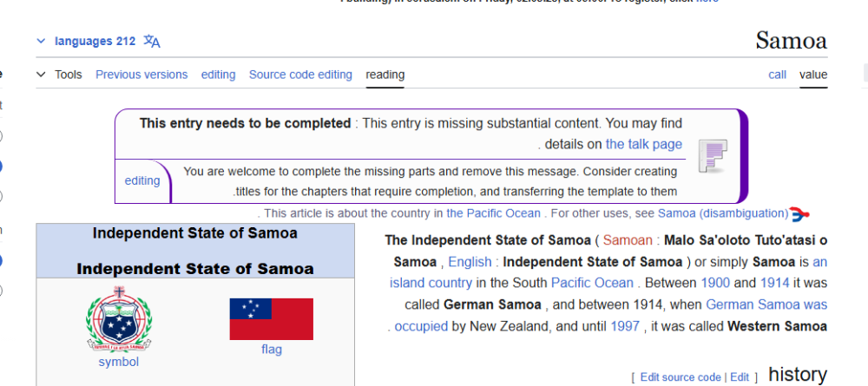Screen dimensions: 868x386
Task: Follow the Pacific Ocean link in hatnote
Action: [493, 213]
